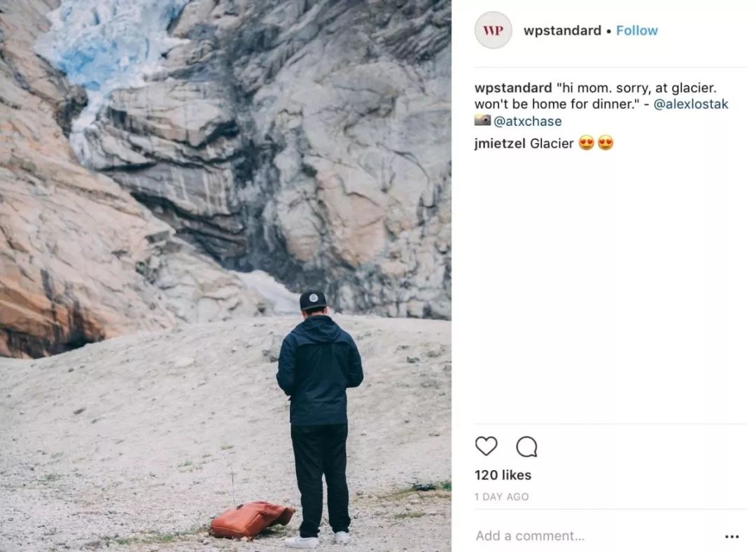Open the 1 DAY AGO timestamp permalink
The height and width of the screenshot is (552, 756).
pyautogui.click(x=501, y=497)
